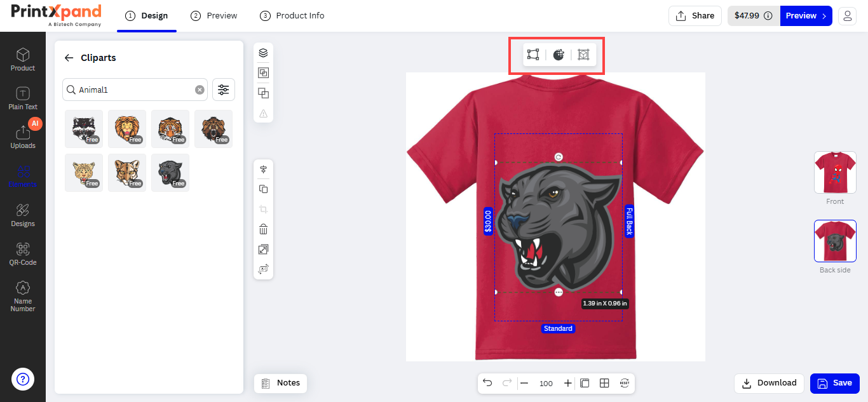Viewport: 868px width, 402px height.
Task: Open the clipart filter options
Action: 223,90
